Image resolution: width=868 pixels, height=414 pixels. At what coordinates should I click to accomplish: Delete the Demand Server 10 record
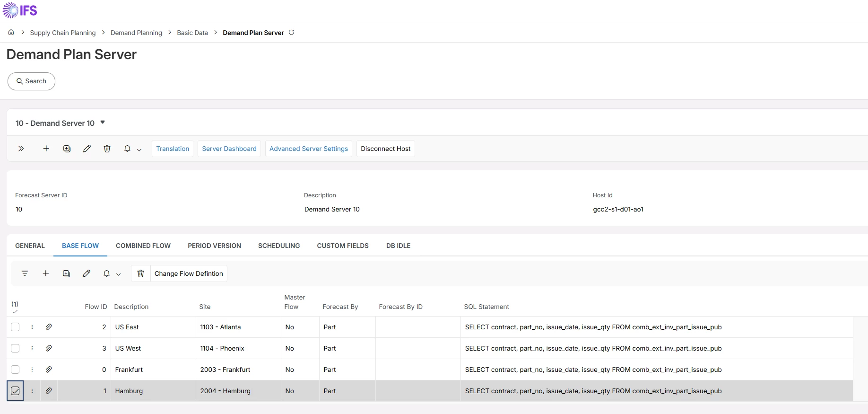pyautogui.click(x=107, y=149)
